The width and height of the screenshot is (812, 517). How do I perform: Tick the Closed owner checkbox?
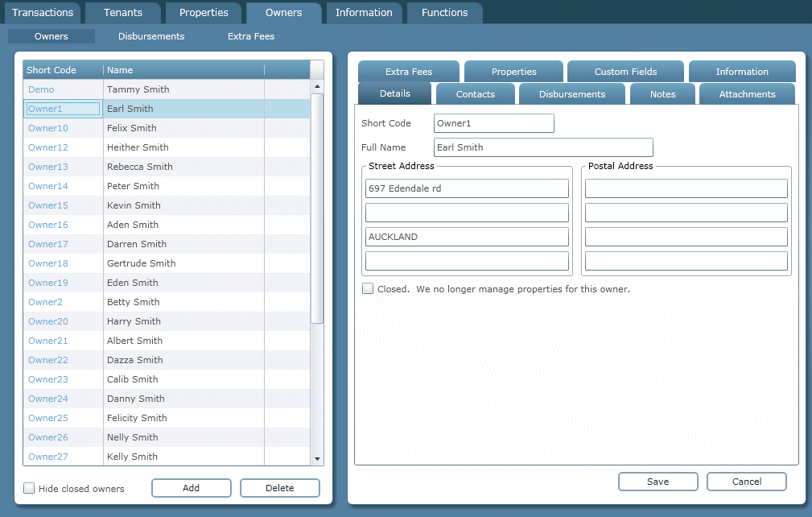367,288
